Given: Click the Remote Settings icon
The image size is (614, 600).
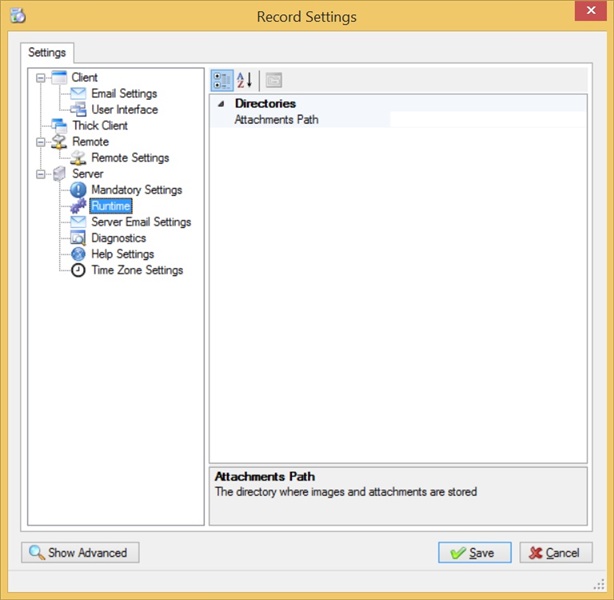Looking at the screenshot, I should (78, 157).
